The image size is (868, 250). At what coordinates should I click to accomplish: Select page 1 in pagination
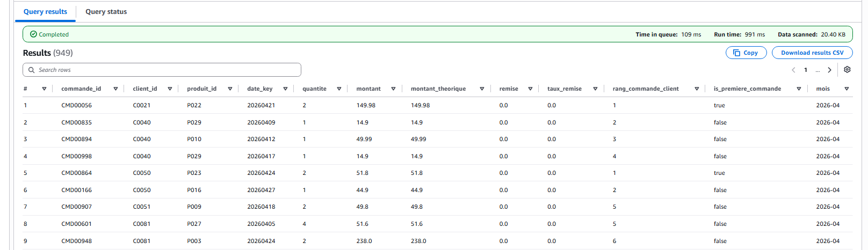click(806, 70)
